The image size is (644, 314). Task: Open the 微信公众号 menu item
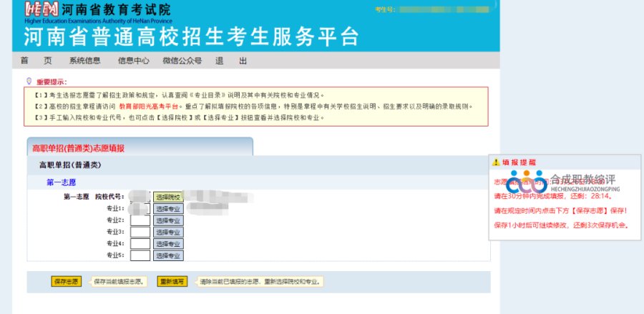point(182,61)
